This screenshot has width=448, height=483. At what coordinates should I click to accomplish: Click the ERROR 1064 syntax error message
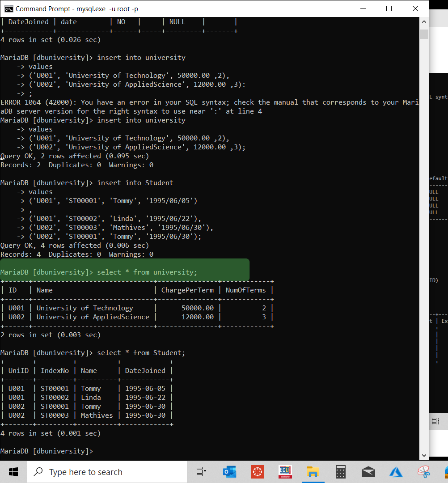click(179, 102)
